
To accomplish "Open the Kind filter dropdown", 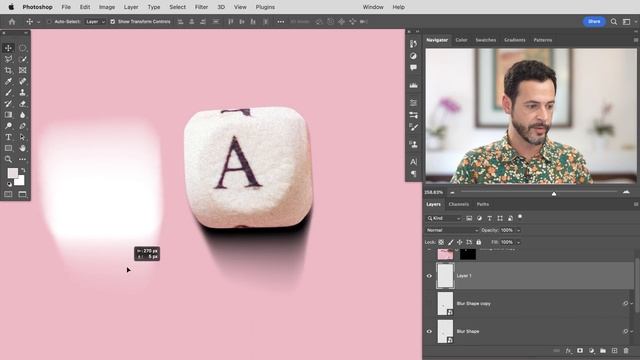I will tap(444, 218).
